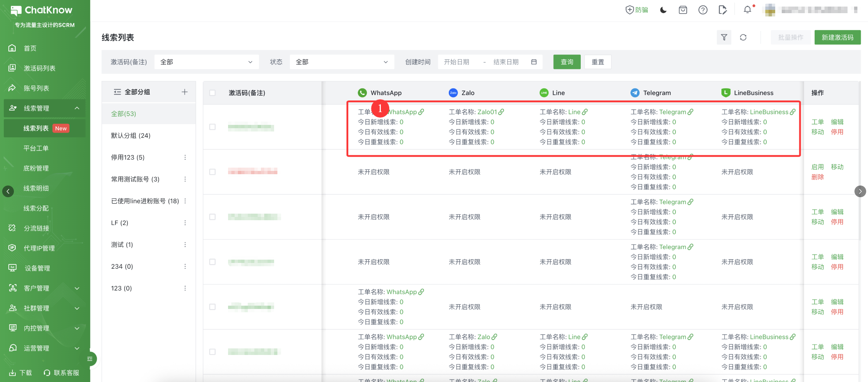Open more options for 停用123 group

185,157
